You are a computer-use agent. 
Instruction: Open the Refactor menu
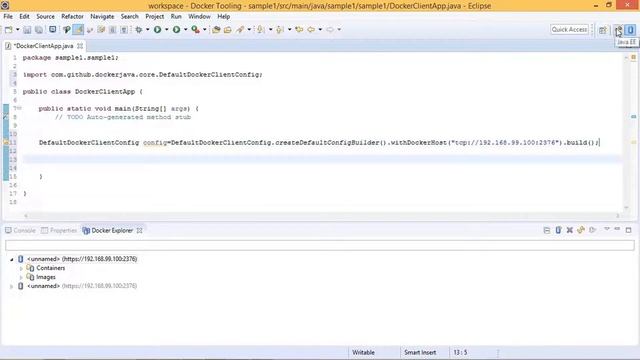tap(72, 16)
